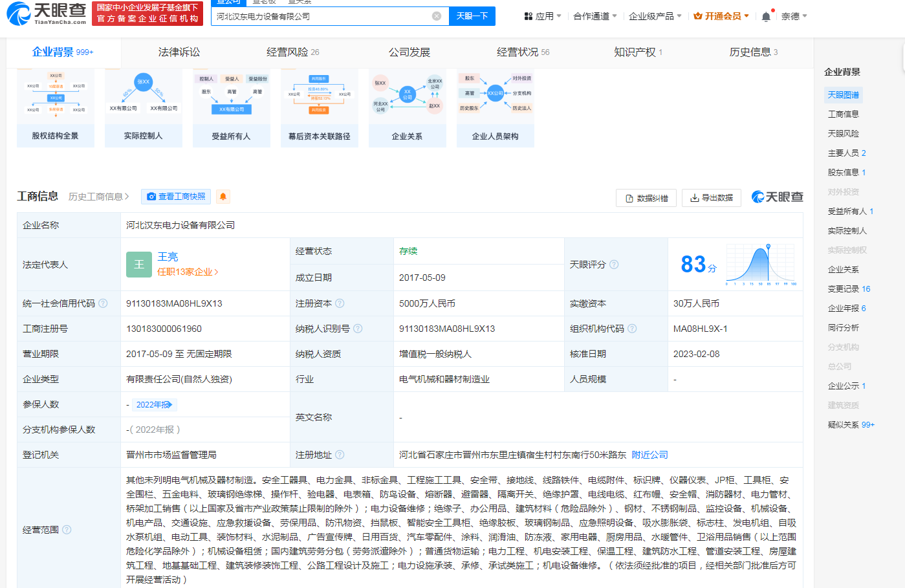The height and width of the screenshot is (588, 905).
Task: Select 变更记录 in right sidebar
Action: [x=849, y=289]
